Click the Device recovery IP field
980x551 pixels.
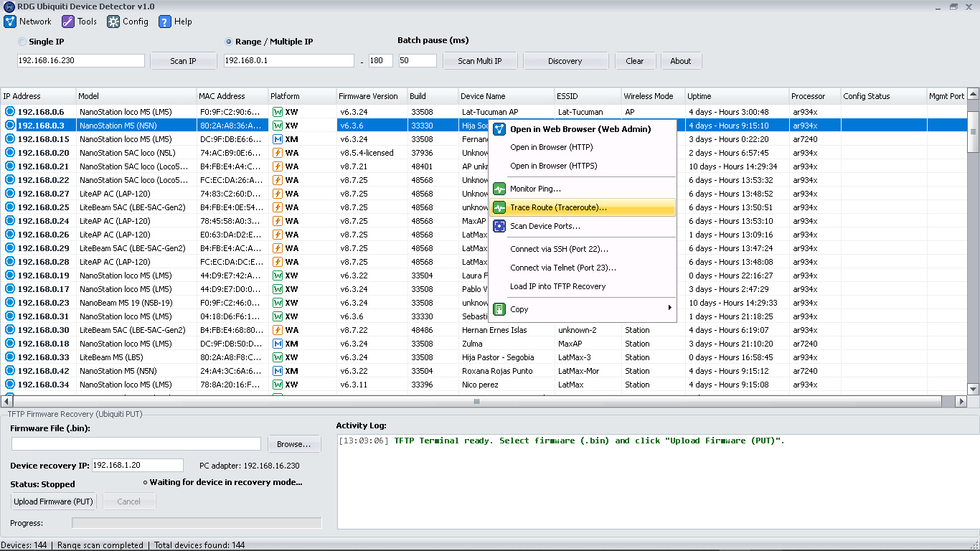tap(138, 465)
